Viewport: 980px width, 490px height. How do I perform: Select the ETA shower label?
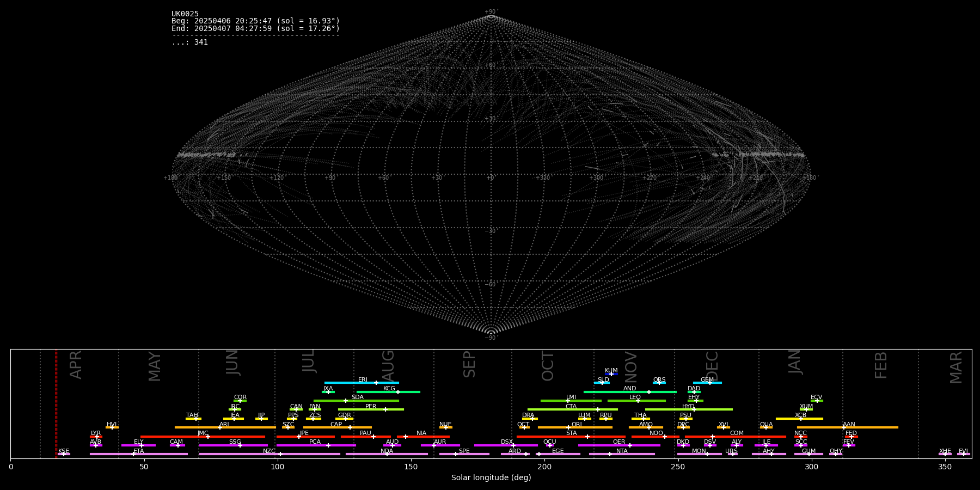pos(139,451)
